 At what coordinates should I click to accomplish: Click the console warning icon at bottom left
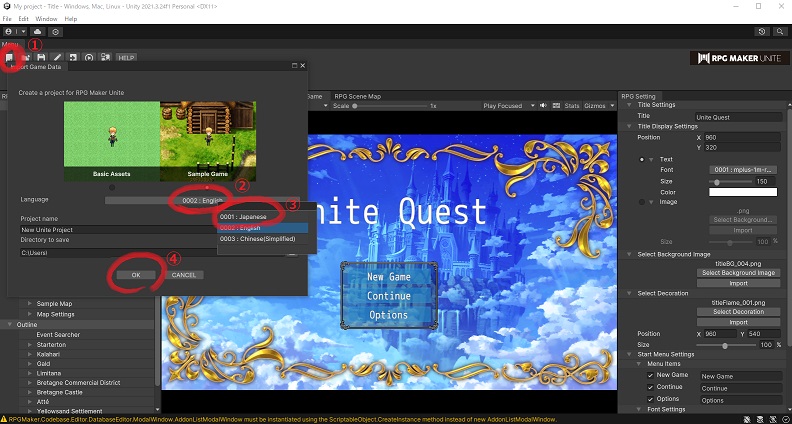(x=4, y=419)
